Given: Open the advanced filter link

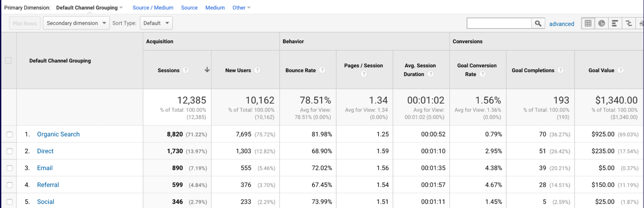Looking at the screenshot, I should pos(561,24).
